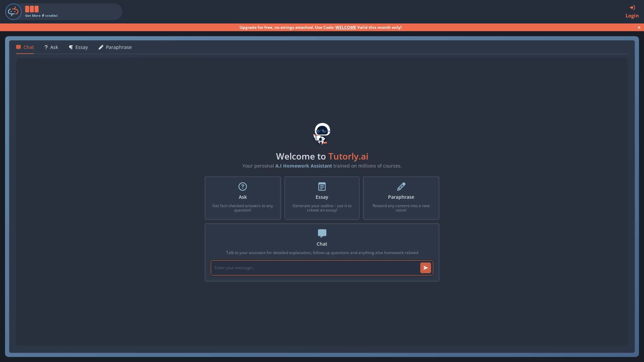Click the Login link
Screen dimensions: 644x362
point(632,15)
